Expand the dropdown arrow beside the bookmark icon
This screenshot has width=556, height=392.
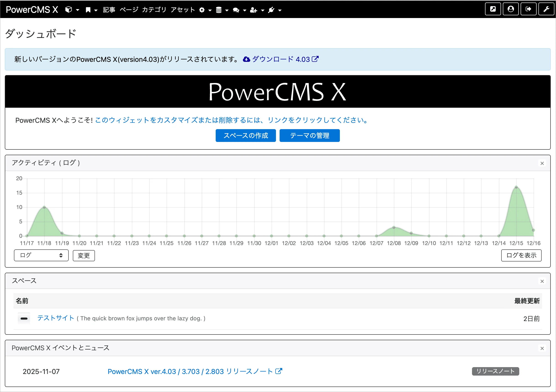point(96,10)
